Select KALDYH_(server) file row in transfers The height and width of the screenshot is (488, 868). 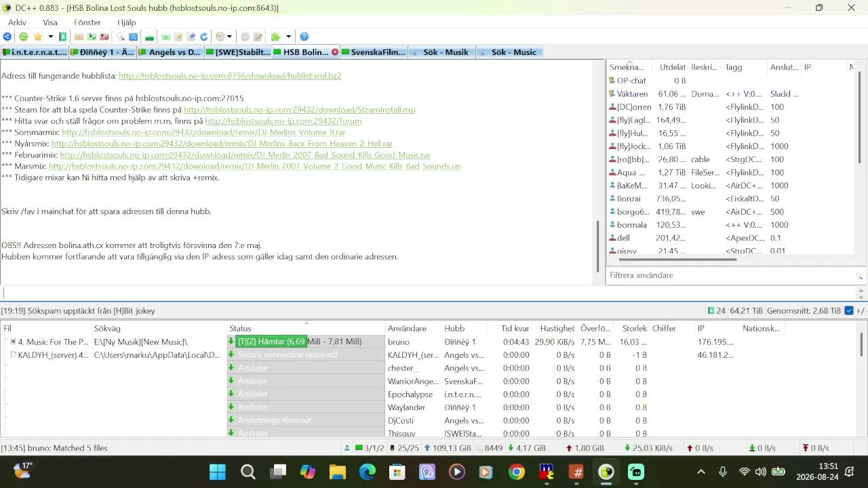tap(53, 355)
